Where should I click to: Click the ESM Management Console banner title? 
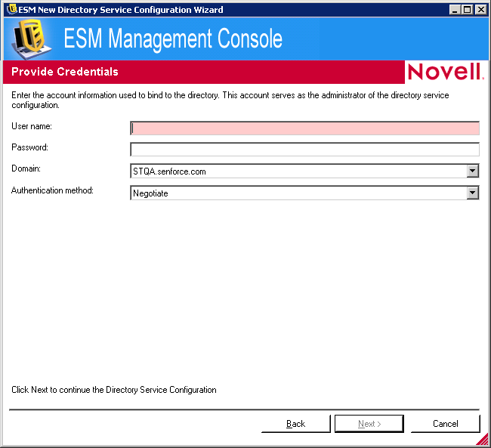[173, 39]
